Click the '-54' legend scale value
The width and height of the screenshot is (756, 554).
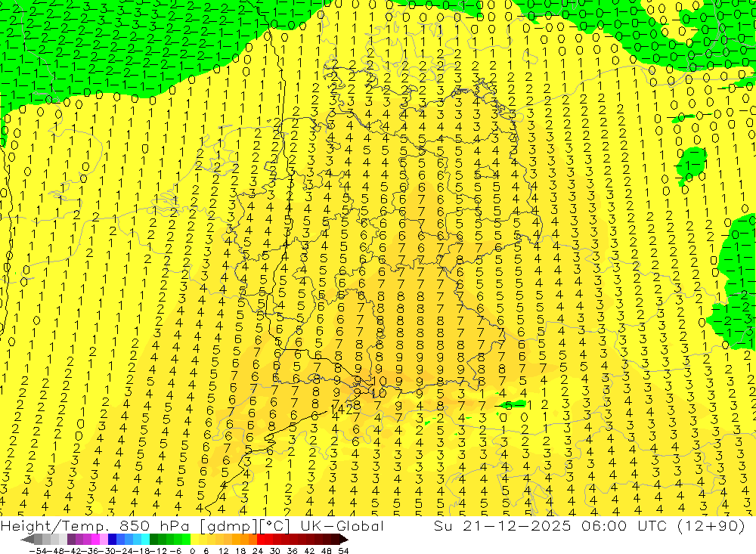tap(38, 551)
